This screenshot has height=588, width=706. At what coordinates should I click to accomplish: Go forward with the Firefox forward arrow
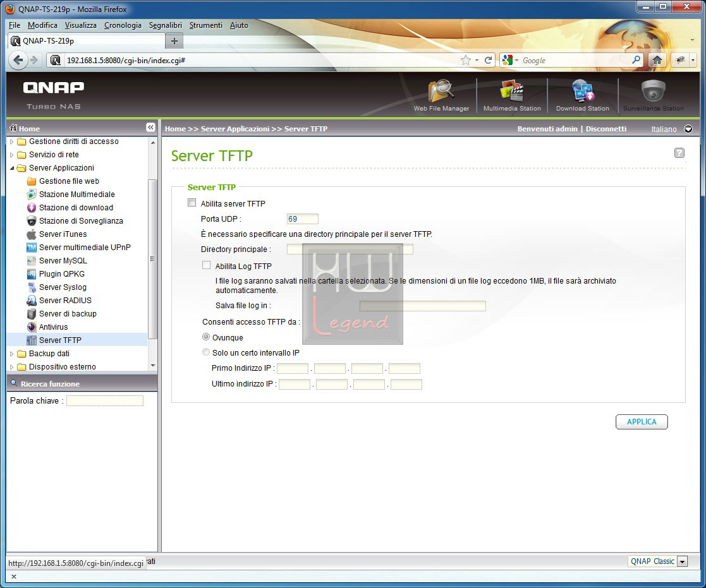[34, 60]
